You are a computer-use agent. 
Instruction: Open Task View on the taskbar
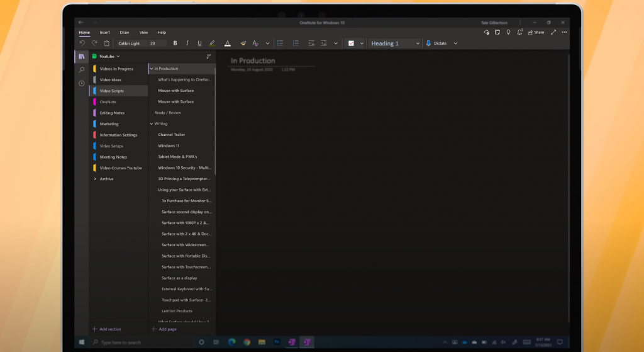click(x=216, y=342)
